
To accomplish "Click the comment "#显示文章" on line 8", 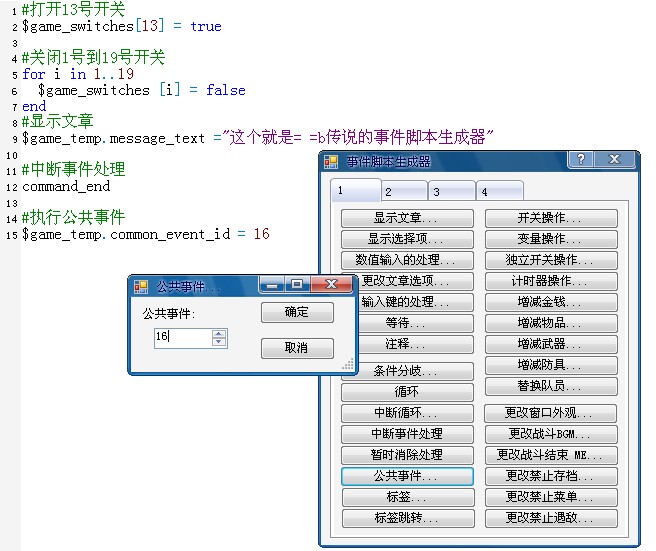I will point(58,121).
